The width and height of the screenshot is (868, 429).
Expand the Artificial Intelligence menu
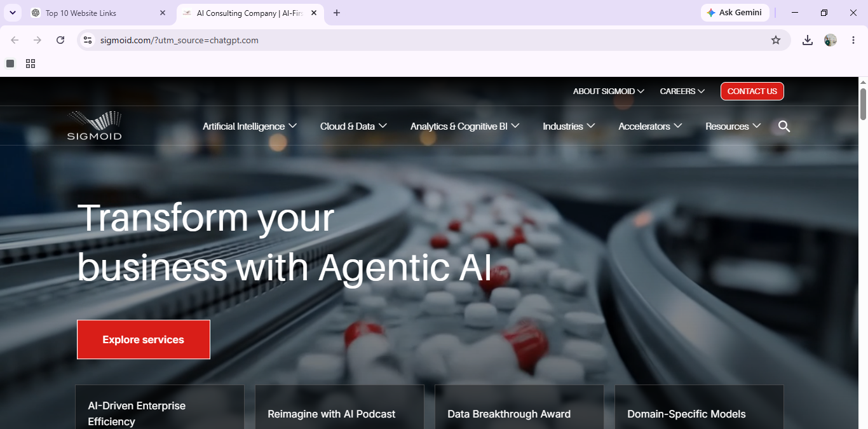[250, 126]
